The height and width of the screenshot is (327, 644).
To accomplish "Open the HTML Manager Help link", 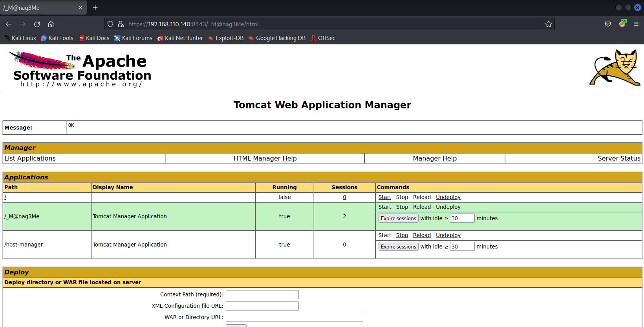I will point(265,158).
